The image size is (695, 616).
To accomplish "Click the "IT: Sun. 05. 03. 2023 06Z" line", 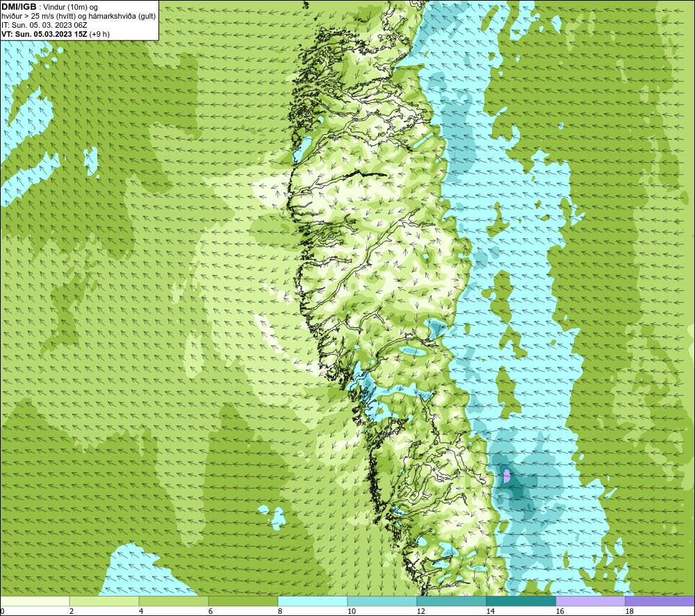I will [x=44, y=25].
